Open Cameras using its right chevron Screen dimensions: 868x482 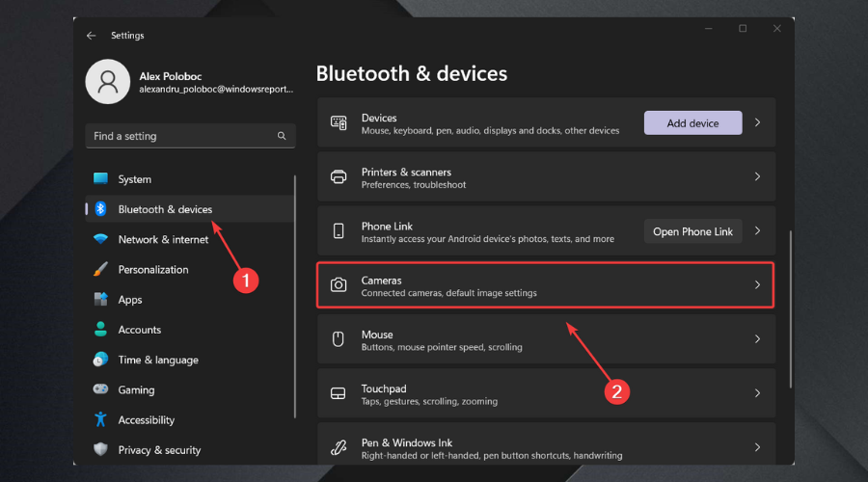click(x=757, y=285)
